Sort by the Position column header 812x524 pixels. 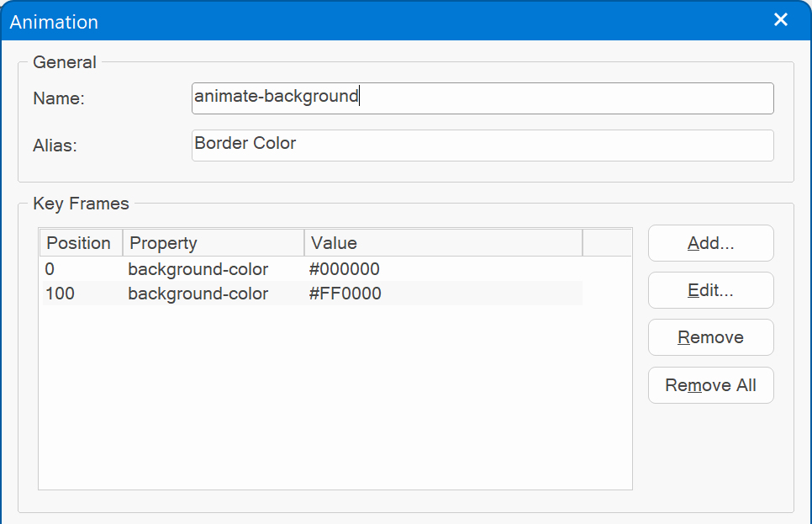(79, 243)
